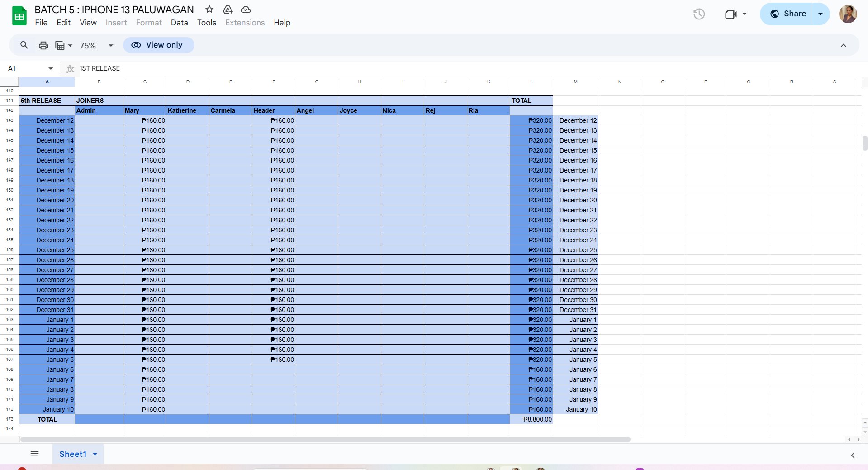Start a Meet call from camera icon
Image resolution: width=868 pixels, height=470 pixels.
click(x=730, y=14)
